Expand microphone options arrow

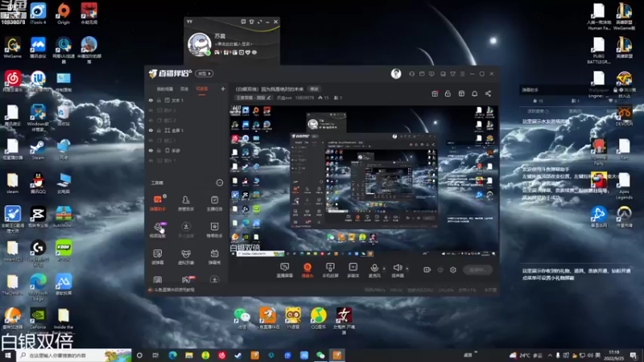(x=384, y=269)
